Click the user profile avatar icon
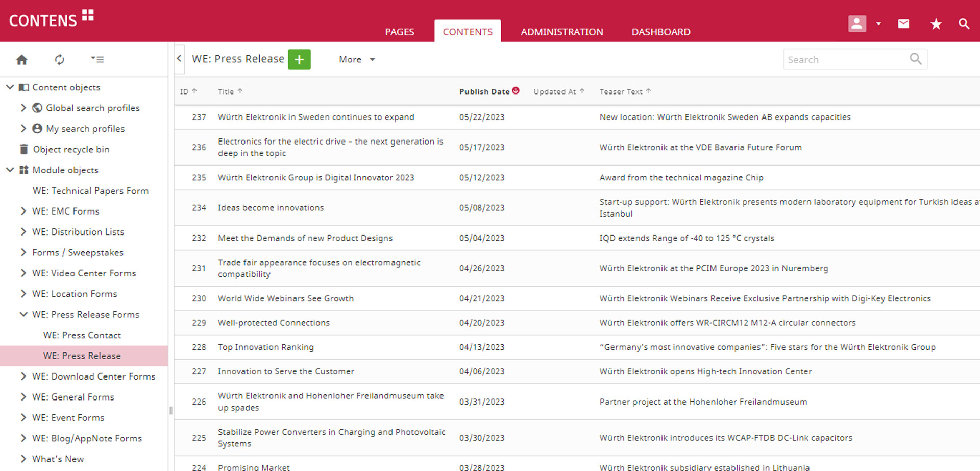Screen dimensions: 980x471 click(x=857, y=24)
